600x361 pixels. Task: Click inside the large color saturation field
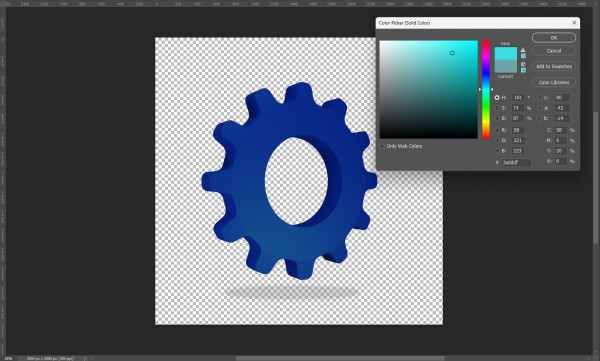coord(429,90)
